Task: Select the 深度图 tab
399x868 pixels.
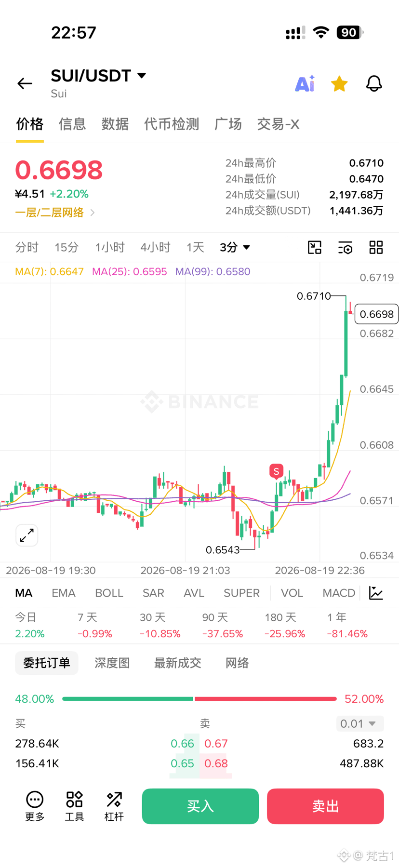Action: click(112, 663)
